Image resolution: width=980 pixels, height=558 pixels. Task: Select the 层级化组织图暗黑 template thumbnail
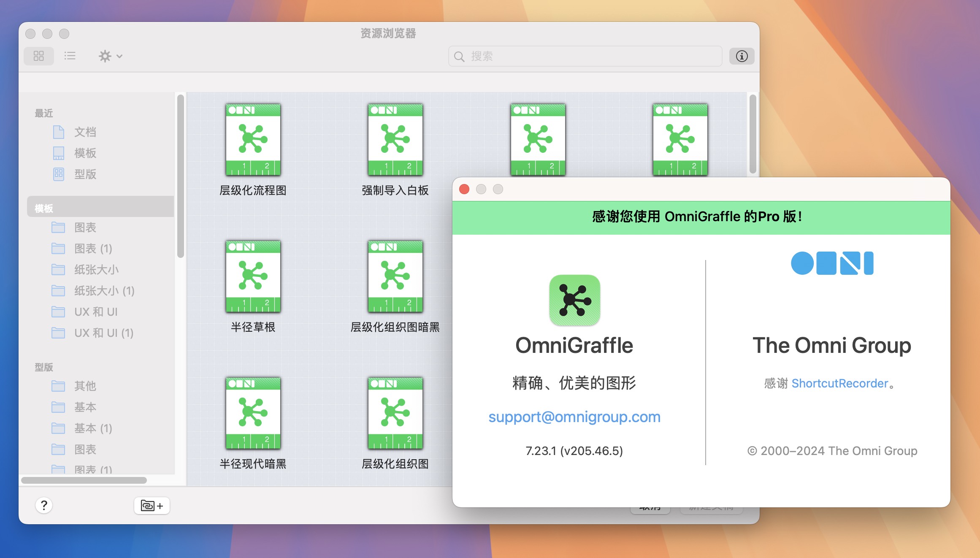point(395,276)
